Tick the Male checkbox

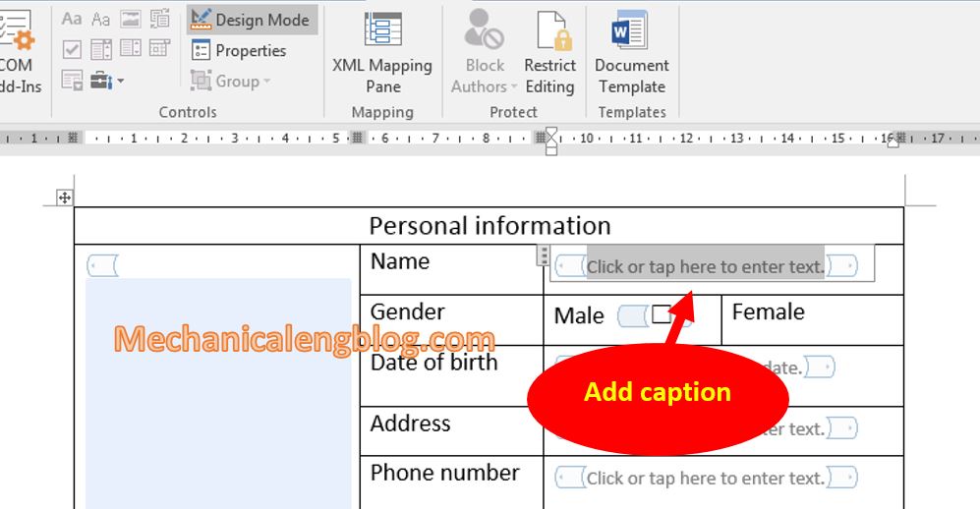pyautogui.click(x=661, y=314)
